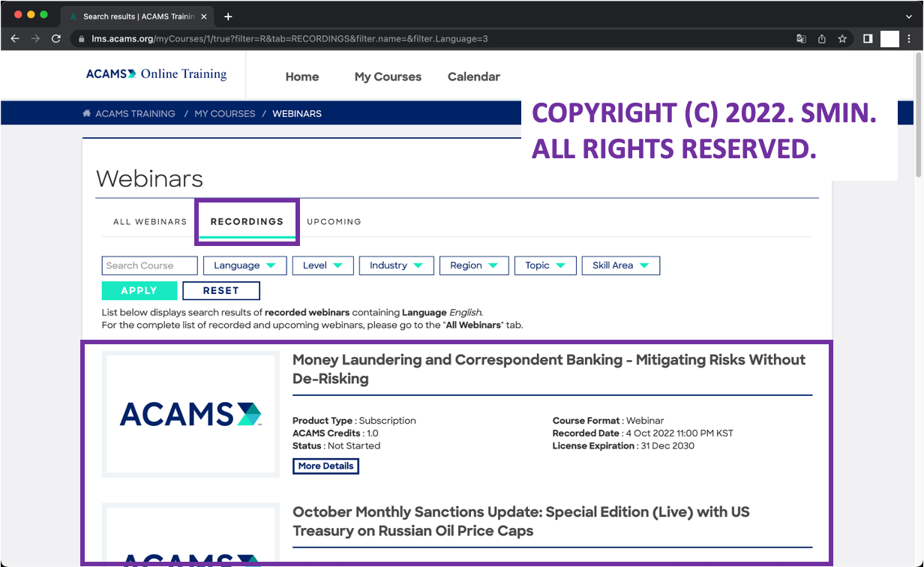
Task: Open Money Laundering and Correspondent Banking title
Action: (x=549, y=369)
